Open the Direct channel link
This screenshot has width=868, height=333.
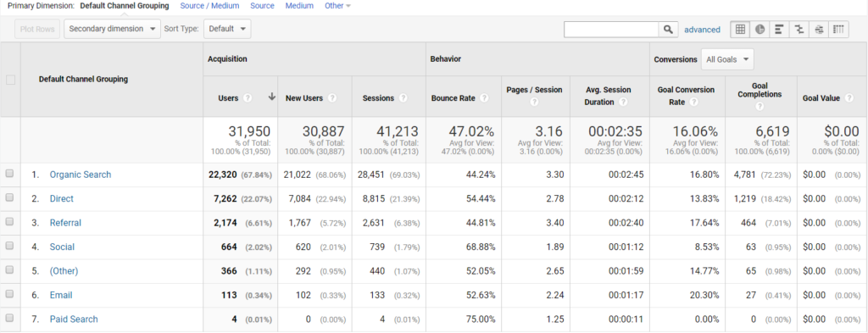tap(61, 198)
